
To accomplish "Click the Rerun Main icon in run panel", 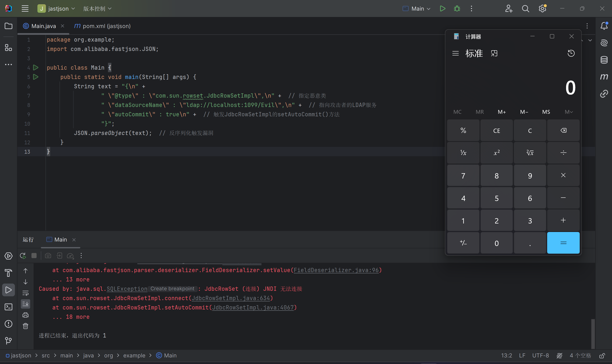I will click(x=23, y=256).
